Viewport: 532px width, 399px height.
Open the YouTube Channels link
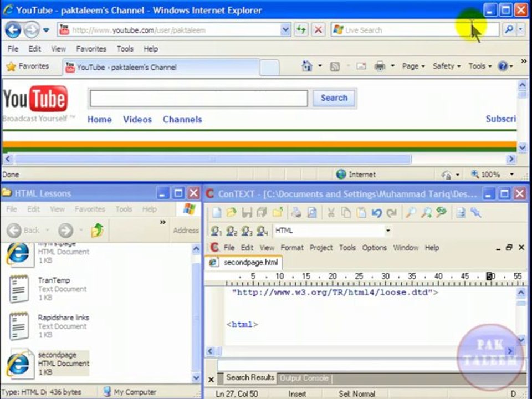(182, 120)
